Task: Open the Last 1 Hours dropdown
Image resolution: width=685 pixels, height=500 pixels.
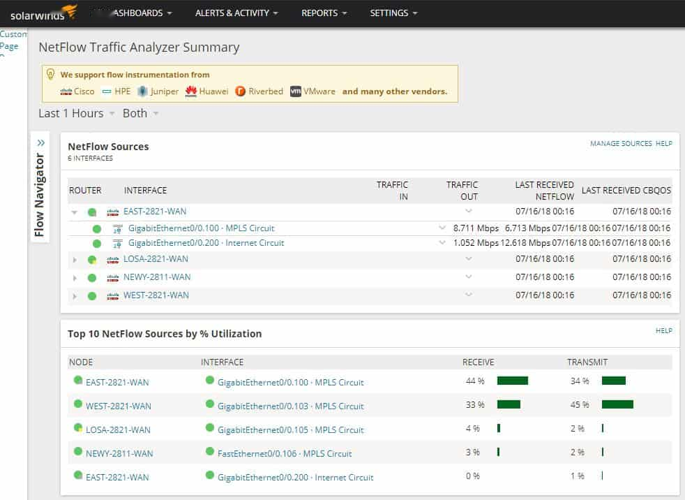Action: point(76,114)
